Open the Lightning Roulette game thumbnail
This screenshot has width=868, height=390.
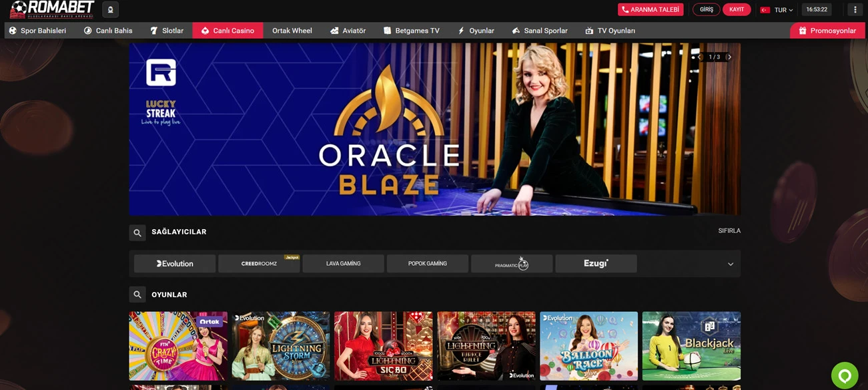(486, 346)
